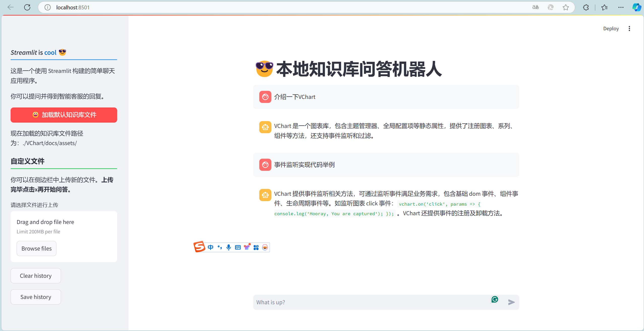Add page to favorites star icon
This screenshot has width=644, height=331.
(x=566, y=7)
